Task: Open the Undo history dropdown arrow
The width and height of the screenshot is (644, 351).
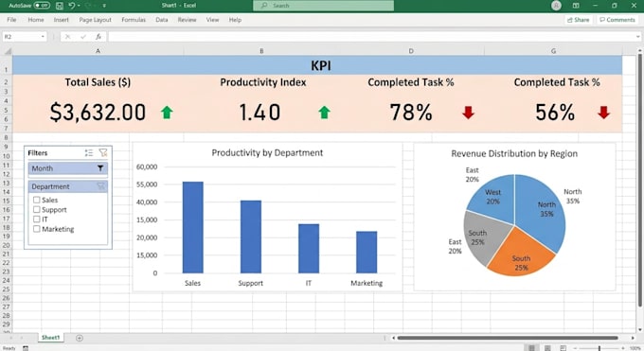Action: 79,6
